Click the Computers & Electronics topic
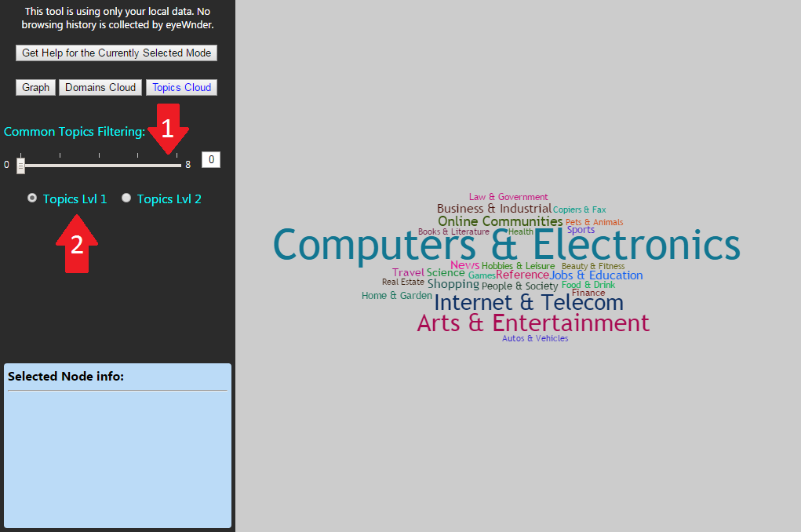The image size is (801, 532). [506, 246]
